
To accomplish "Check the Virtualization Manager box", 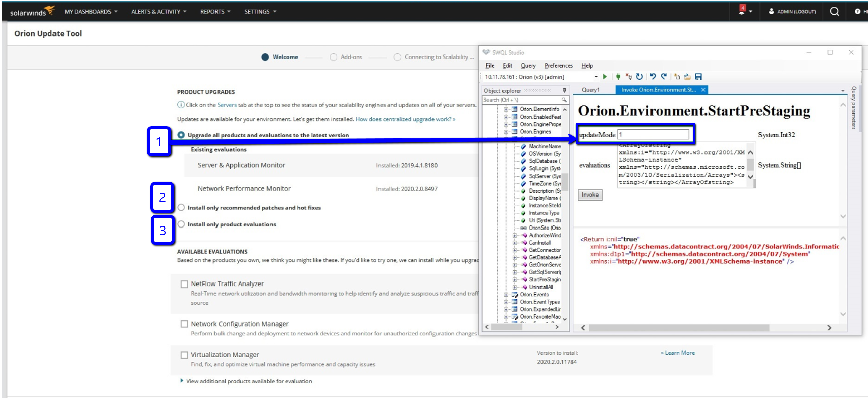I will tap(184, 355).
